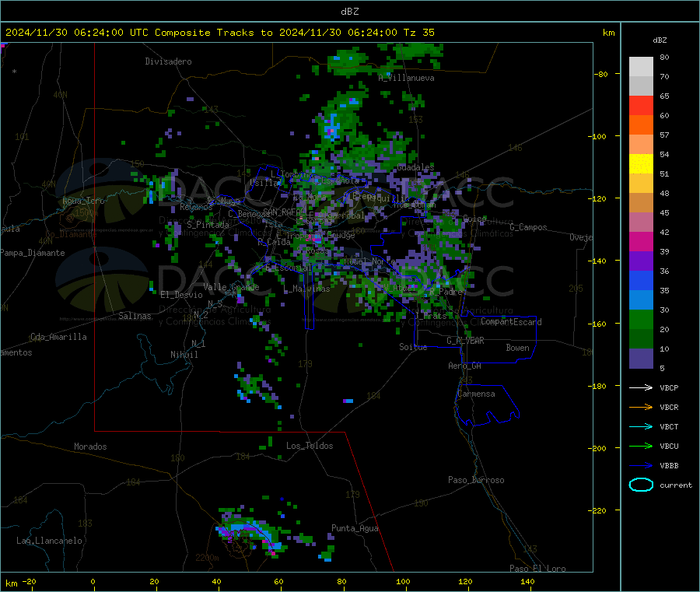The image size is (700, 592).
Task: Select the magenta 39 dBZ color swatch
Action: (x=641, y=241)
